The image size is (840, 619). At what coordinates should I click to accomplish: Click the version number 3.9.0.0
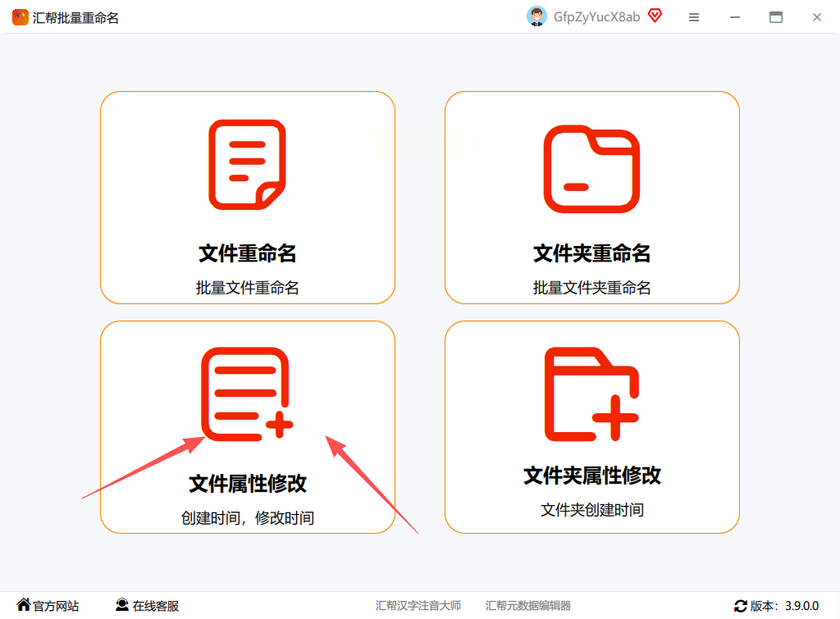pyautogui.click(x=802, y=606)
